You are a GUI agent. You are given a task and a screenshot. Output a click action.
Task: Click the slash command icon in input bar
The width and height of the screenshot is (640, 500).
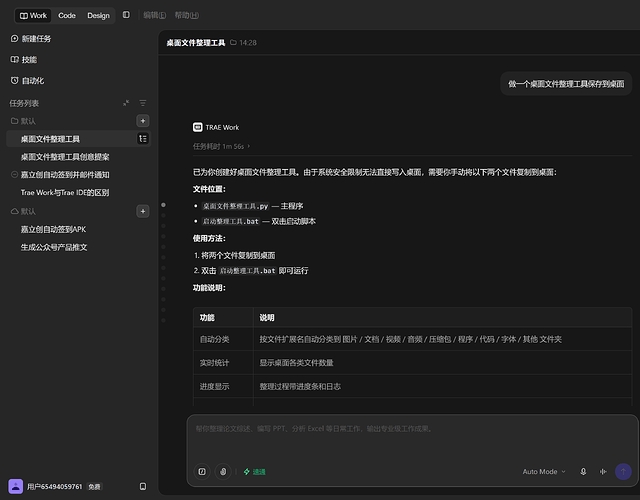202,471
